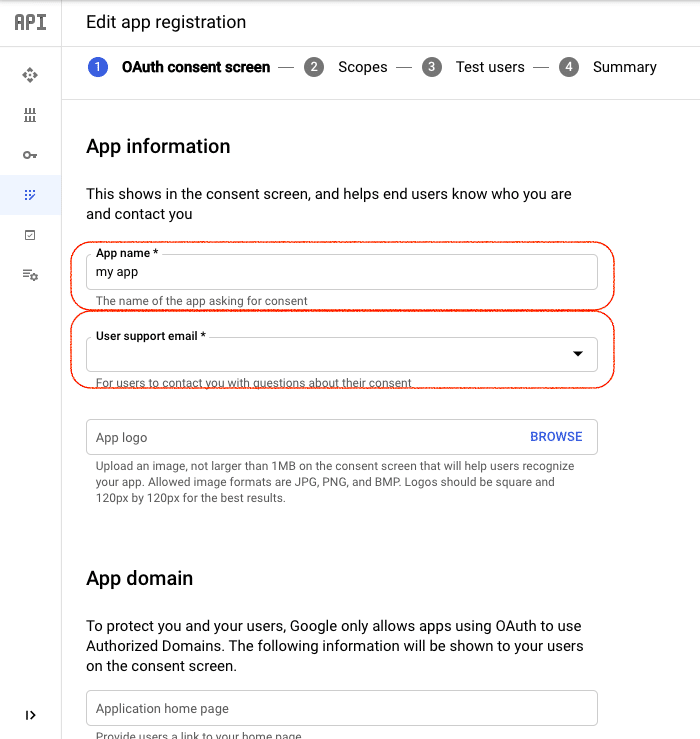Focus the Application home page field

click(x=341, y=708)
